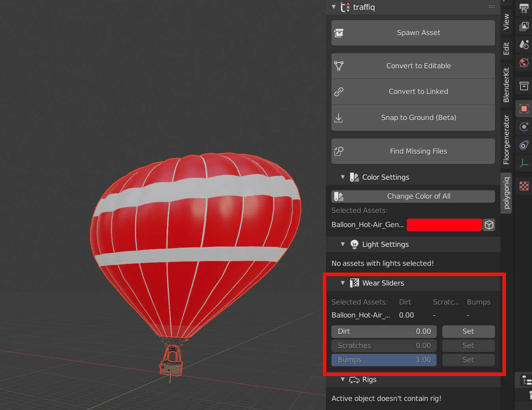The image size is (532, 410).
Task: Click the cube icon beside the red swatch
Action: [489, 225]
